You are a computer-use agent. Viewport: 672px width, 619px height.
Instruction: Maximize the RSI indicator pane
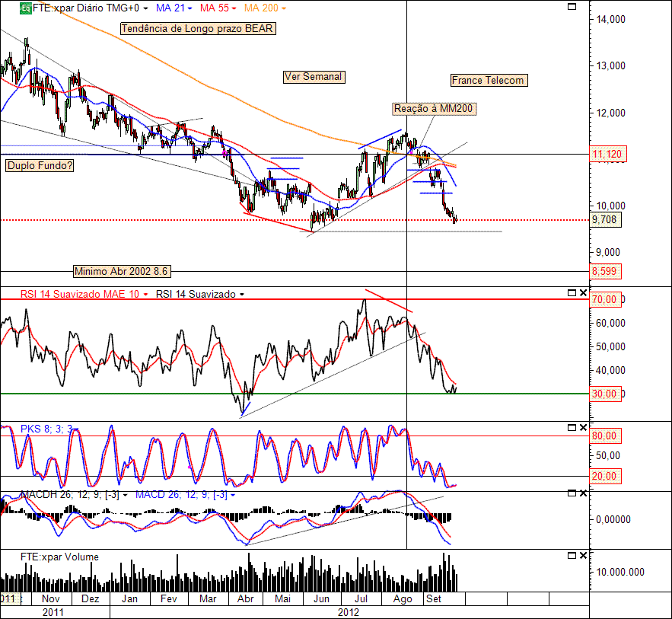pos(572,293)
